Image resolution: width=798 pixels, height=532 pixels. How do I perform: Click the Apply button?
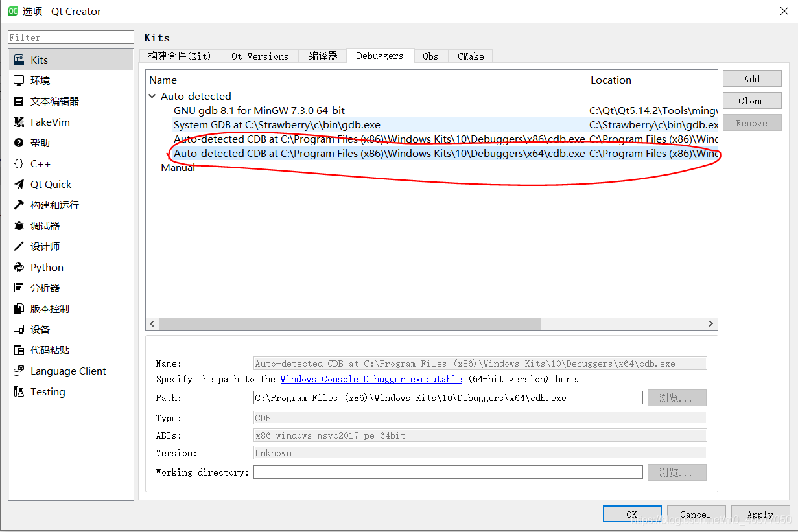[x=760, y=515]
